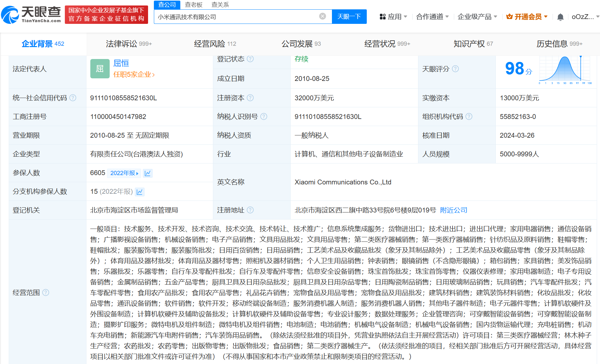Screen dimensions: 600x364
Task: Select the 查老板 search mode tab
Action: [194, 5]
